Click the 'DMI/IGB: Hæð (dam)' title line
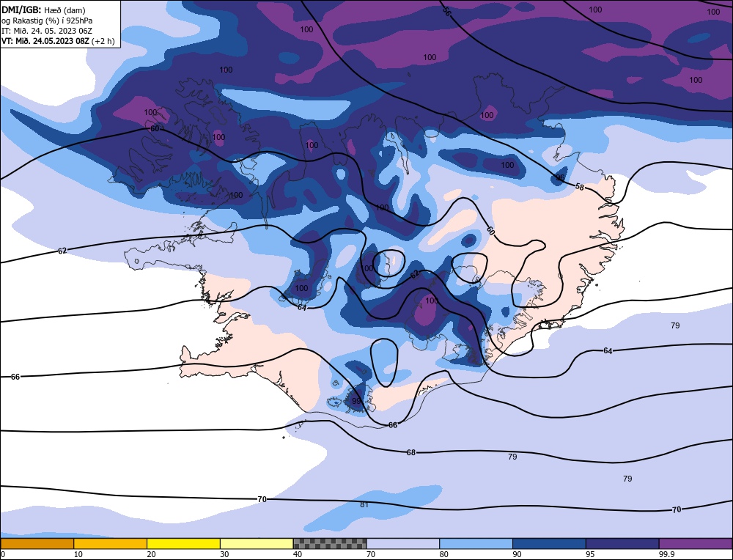Screen dimensions: 733x560 (x=43, y=10)
